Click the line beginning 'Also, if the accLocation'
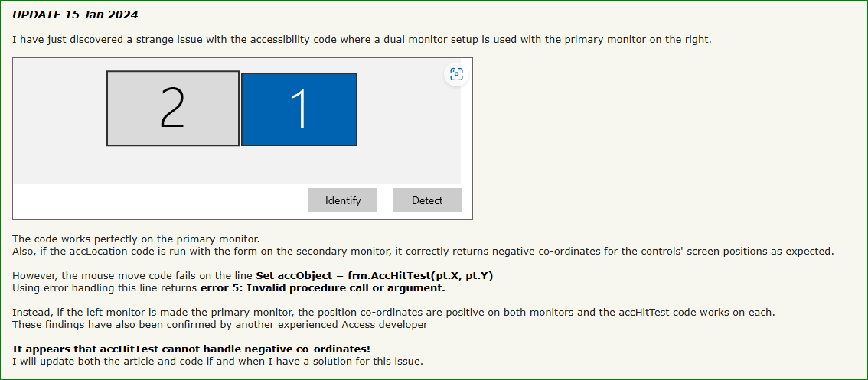 point(423,251)
